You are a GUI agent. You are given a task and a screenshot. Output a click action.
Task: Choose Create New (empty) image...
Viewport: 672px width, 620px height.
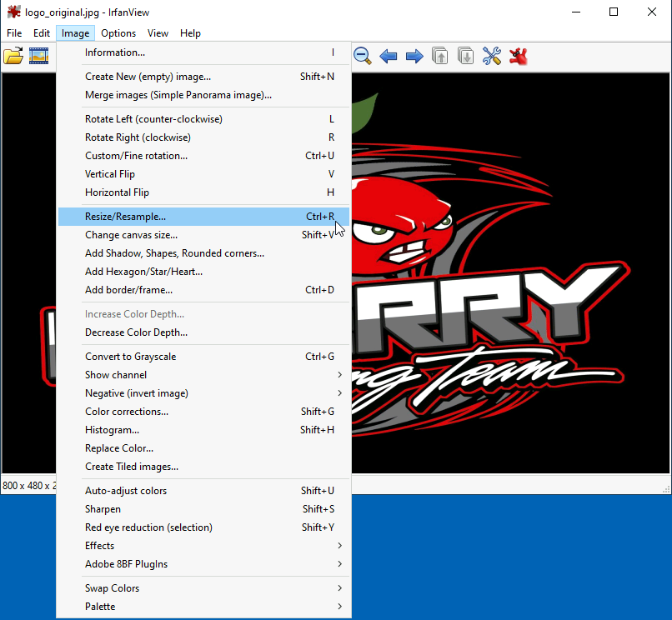(x=203, y=77)
